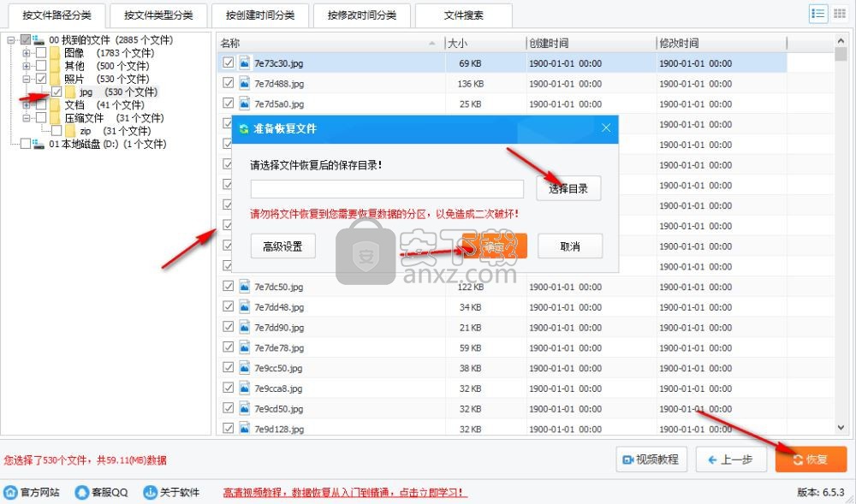Click image icon of 7e7de78.jpg
This screenshot has height=504, width=856.
tap(245, 347)
